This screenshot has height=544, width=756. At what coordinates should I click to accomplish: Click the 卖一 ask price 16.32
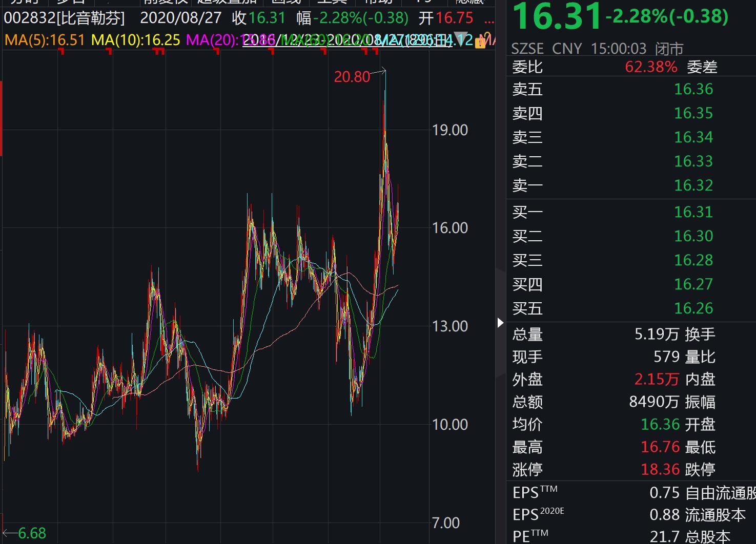pyautogui.click(x=693, y=185)
